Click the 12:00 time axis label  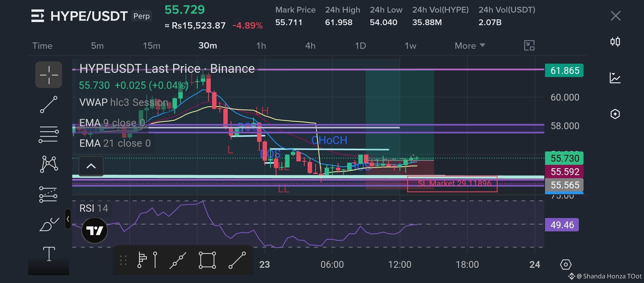[x=399, y=264]
